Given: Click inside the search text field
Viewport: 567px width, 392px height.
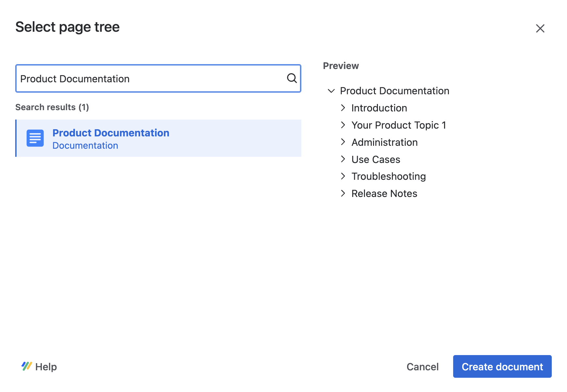Looking at the screenshot, I should 146,78.
